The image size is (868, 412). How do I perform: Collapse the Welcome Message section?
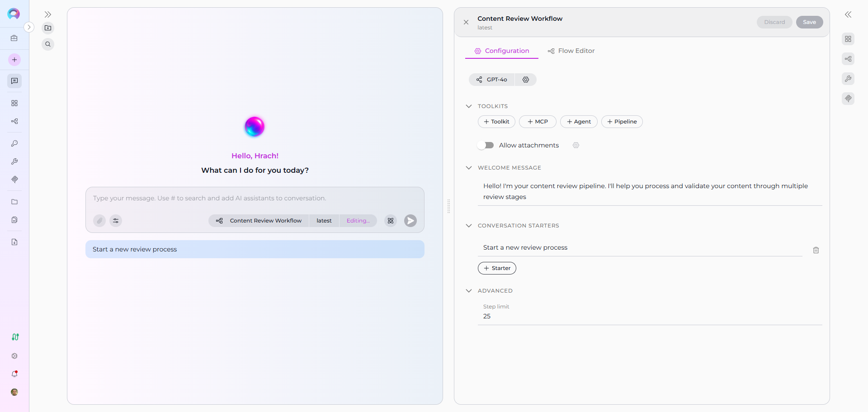point(469,168)
